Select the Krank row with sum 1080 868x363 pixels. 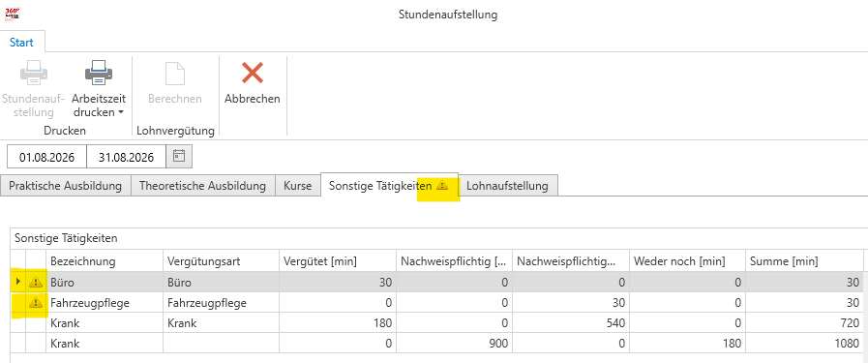(436, 343)
